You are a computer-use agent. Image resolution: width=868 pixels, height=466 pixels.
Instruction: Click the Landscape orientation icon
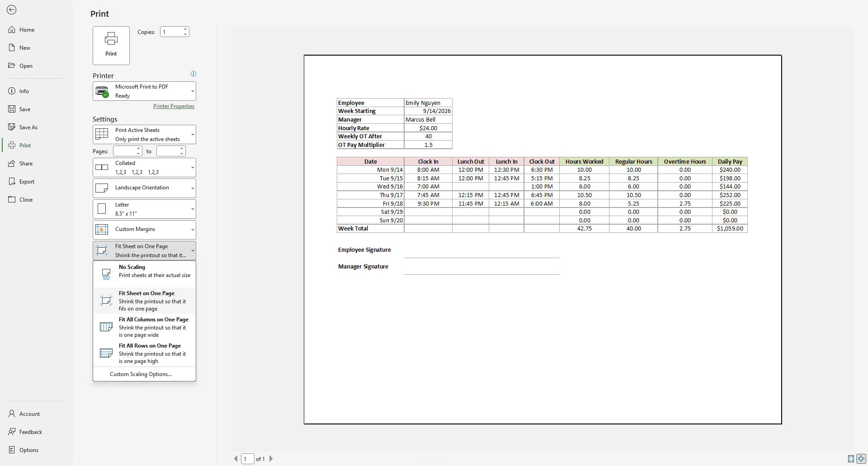pyautogui.click(x=102, y=188)
